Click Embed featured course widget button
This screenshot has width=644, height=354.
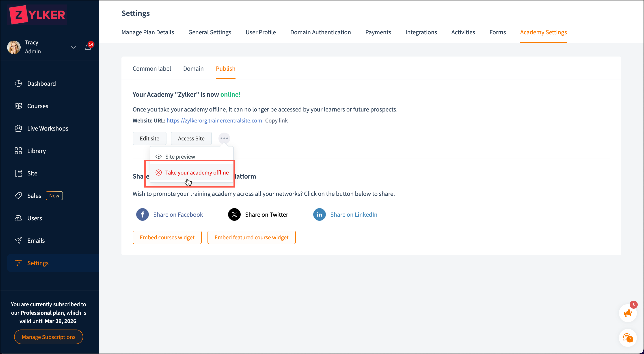251,237
